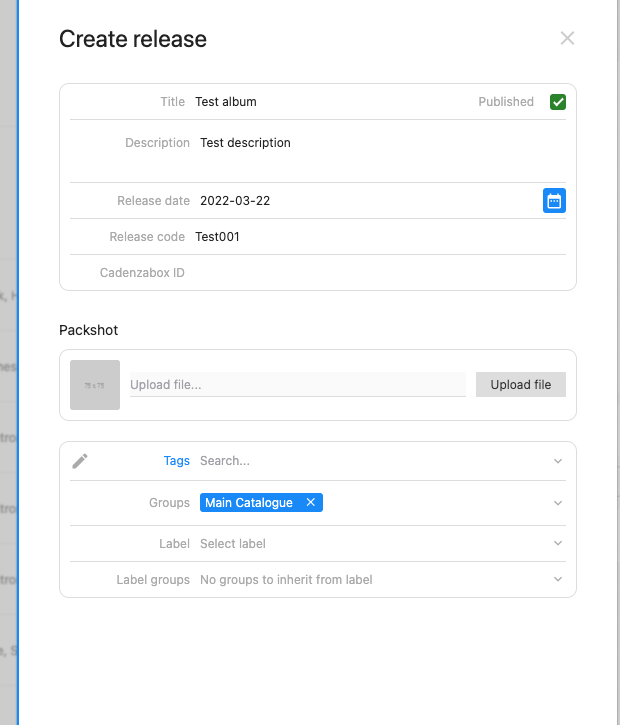620x725 pixels.
Task: Click the Tags link label
Action: pyautogui.click(x=177, y=461)
